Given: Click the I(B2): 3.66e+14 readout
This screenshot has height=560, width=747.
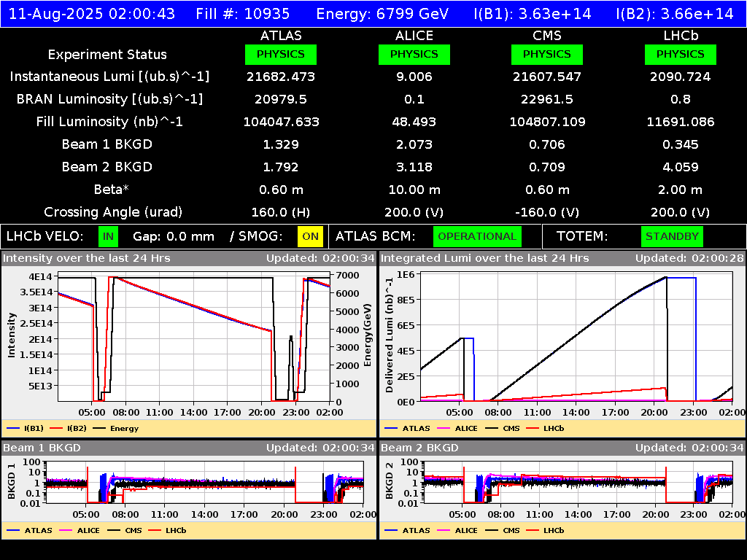Looking at the screenshot, I should [x=675, y=14].
